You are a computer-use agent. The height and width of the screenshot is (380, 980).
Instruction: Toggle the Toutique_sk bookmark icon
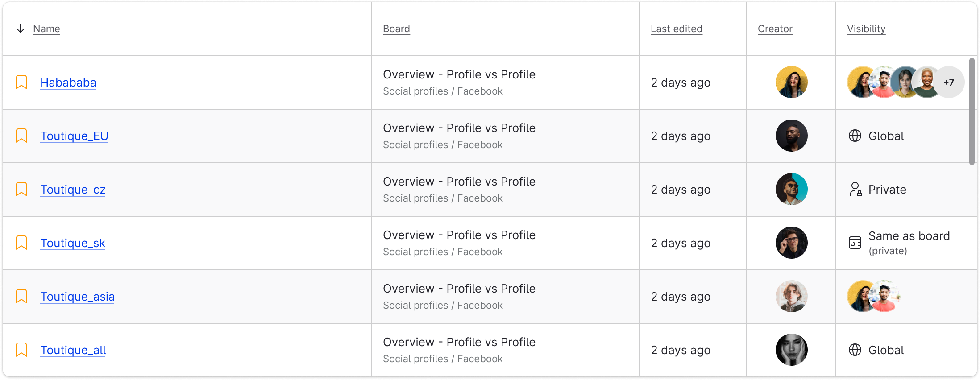[x=21, y=243]
